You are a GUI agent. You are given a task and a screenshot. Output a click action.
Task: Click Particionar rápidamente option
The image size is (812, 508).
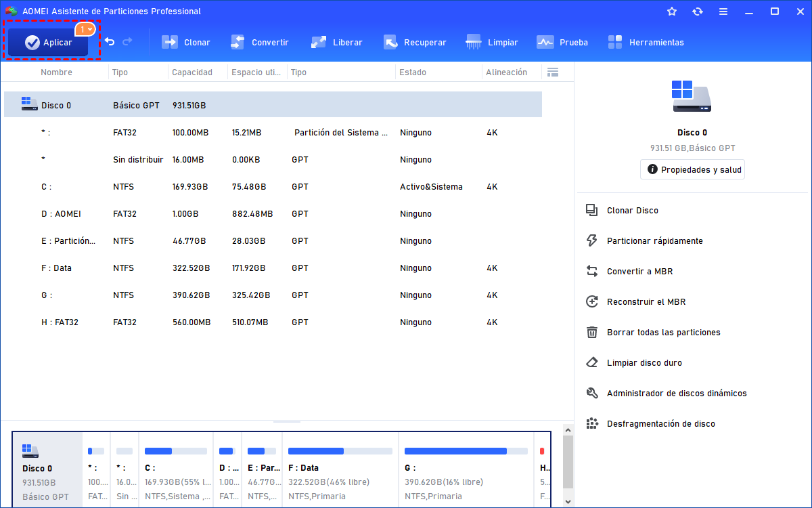pyautogui.click(x=655, y=241)
